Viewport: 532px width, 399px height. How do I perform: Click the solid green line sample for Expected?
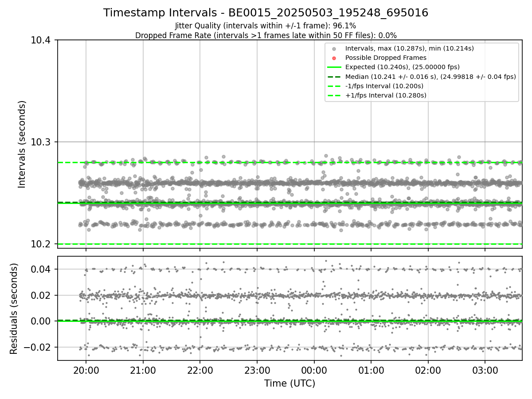click(x=334, y=67)
